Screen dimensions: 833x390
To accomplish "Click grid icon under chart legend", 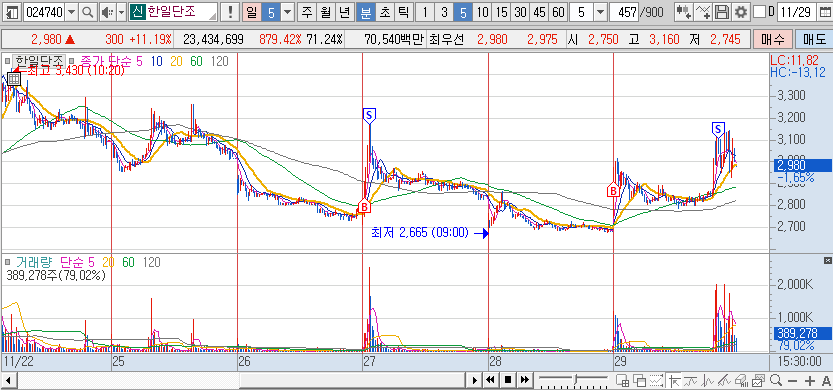I will coord(14,79).
